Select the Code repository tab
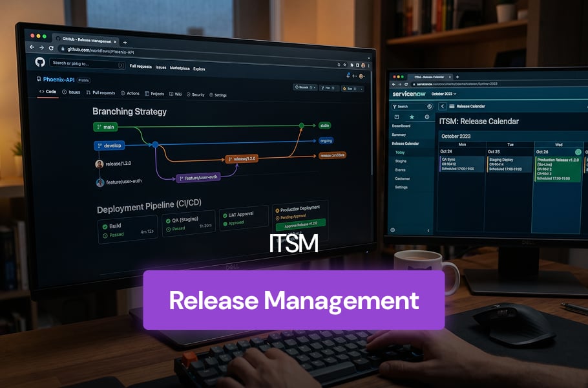Screen dimensions: 588x388 pos(48,92)
